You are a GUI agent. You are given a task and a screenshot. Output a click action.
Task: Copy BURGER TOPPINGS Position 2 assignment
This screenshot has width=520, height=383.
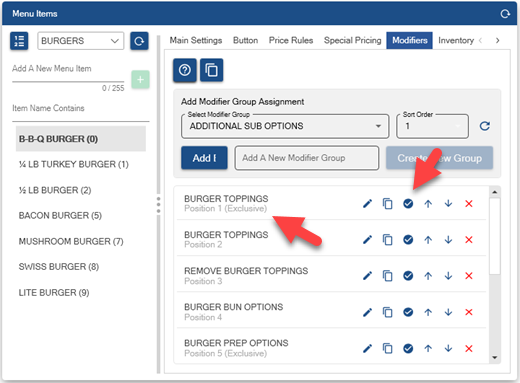pos(387,240)
